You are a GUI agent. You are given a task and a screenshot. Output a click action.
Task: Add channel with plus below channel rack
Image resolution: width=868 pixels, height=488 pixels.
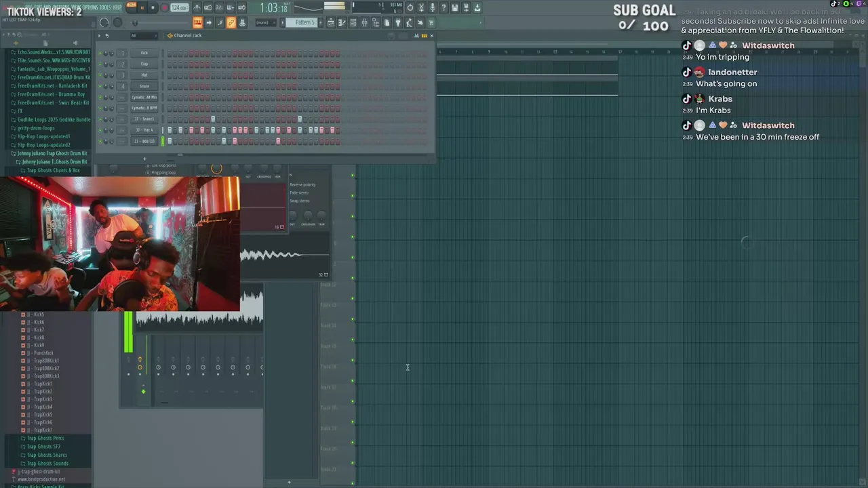pos(144,159)
